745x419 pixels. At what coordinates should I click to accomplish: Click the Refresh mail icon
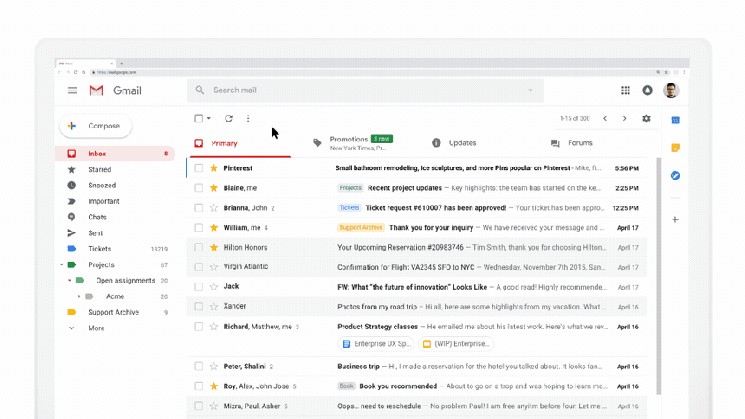coord(229,119)
